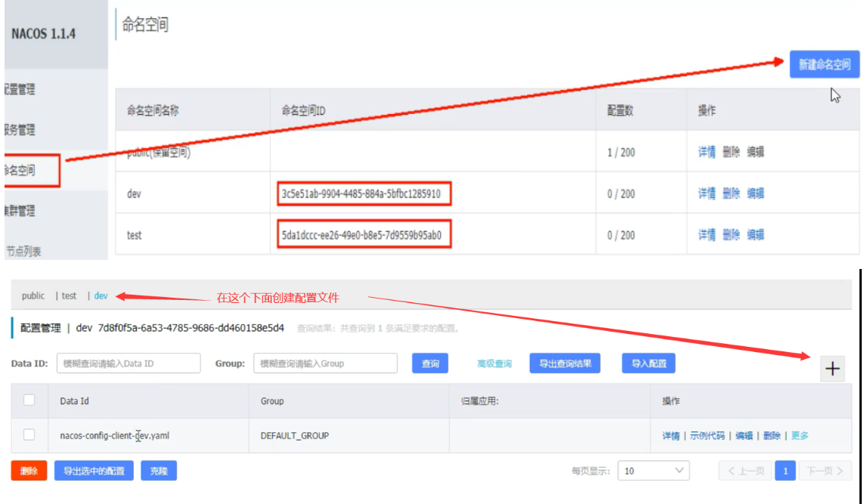Screen dimensions: 867x504
Task: Toggle the select-all checkbox in table header
Action: coord(29,400)
